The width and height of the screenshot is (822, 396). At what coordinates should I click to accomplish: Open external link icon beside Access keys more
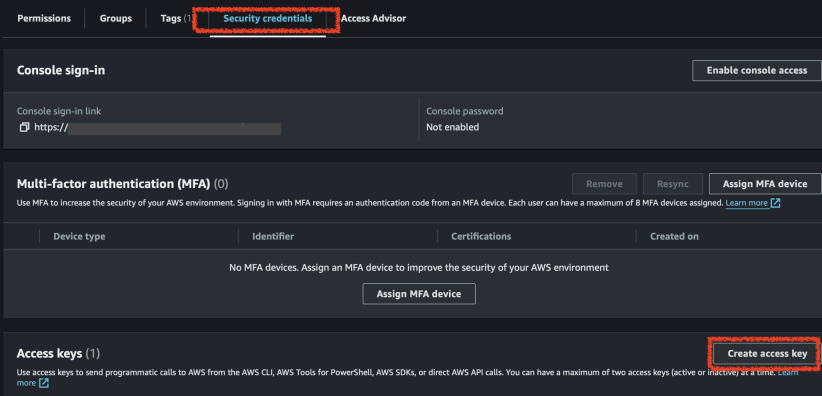[44, 383]
